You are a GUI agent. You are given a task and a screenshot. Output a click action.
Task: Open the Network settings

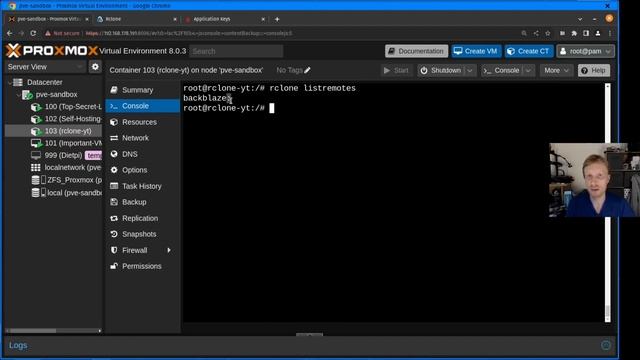[135, 138]
